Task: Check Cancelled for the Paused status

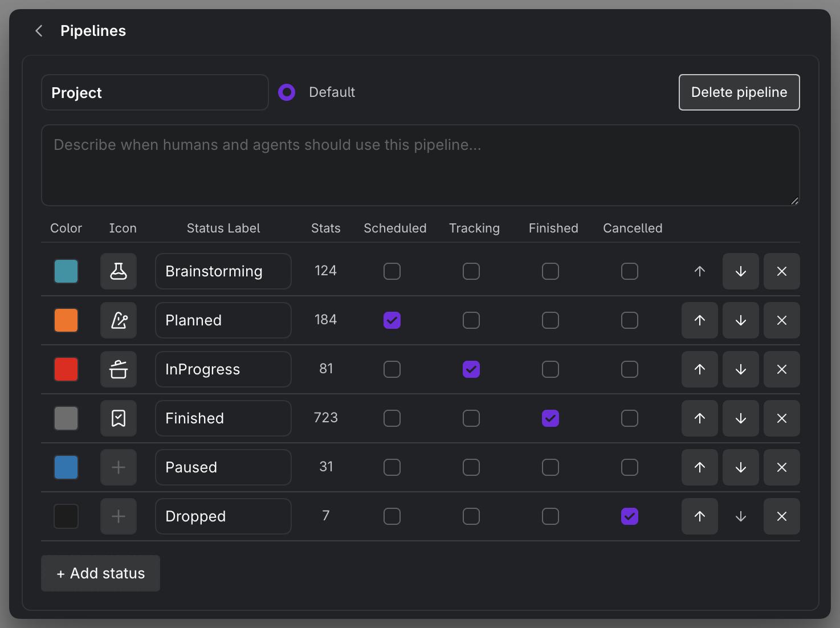Action: click(x=630, y=467)
